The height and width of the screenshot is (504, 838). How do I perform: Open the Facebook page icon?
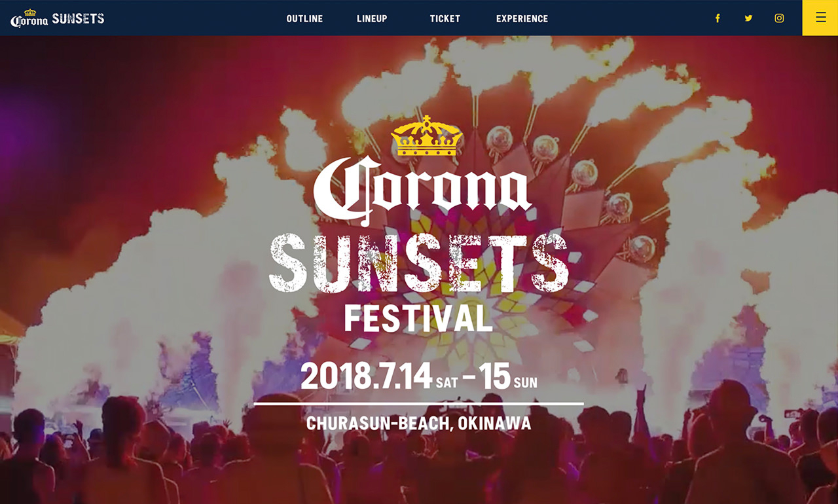(718, 18)
